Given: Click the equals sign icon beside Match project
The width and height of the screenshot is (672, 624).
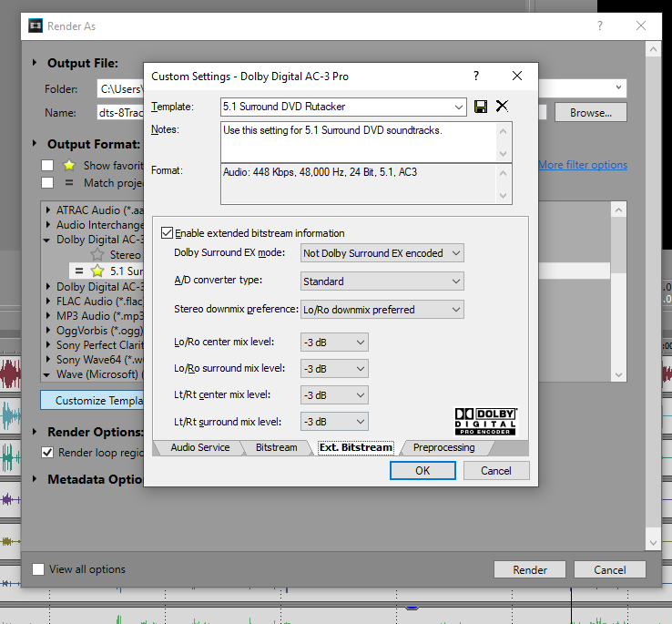Looking at the screenshot, I should click(69, 183).
